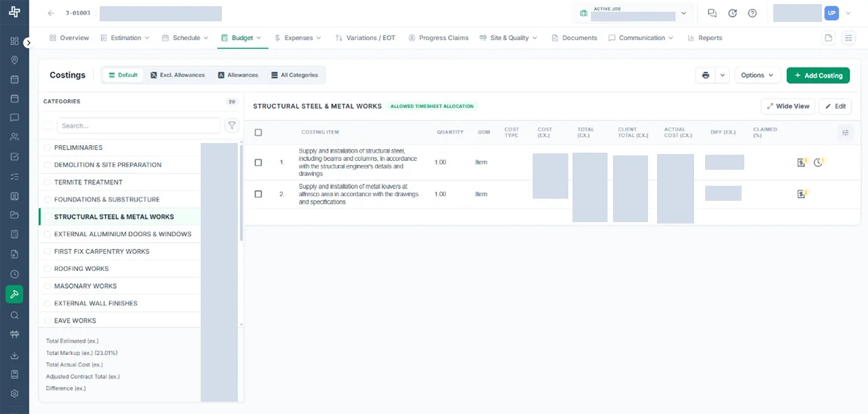Open the category filter funnel icon
The width and height of the screenshot is (868, 414).
232,125
